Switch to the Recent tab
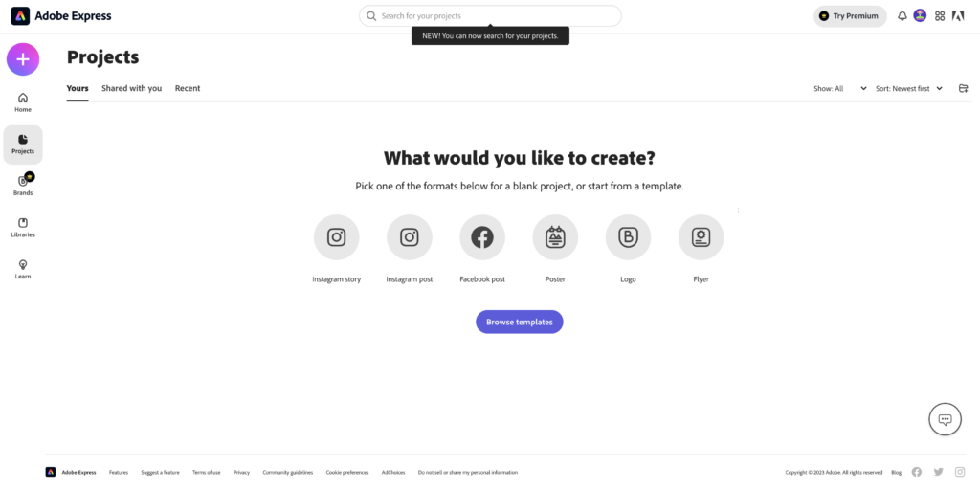This screenshot has width=980, height=490. [188, 88]
